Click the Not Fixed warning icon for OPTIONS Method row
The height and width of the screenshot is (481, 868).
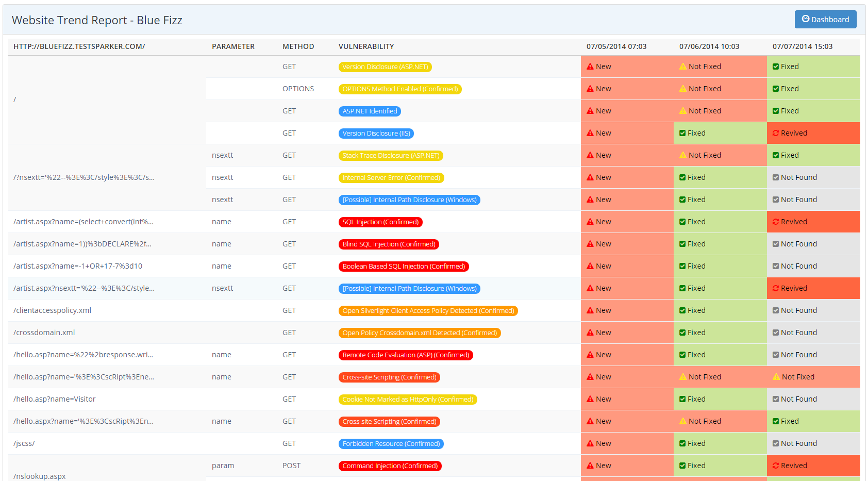pyautogui.click(x=683, y=89)
